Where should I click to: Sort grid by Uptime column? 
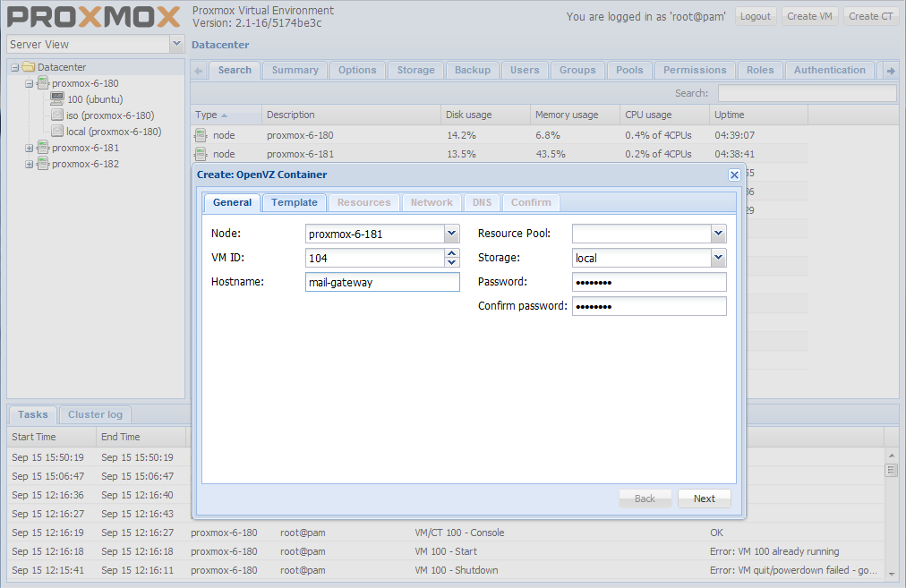pyautogui.click(x=758, y=115)
